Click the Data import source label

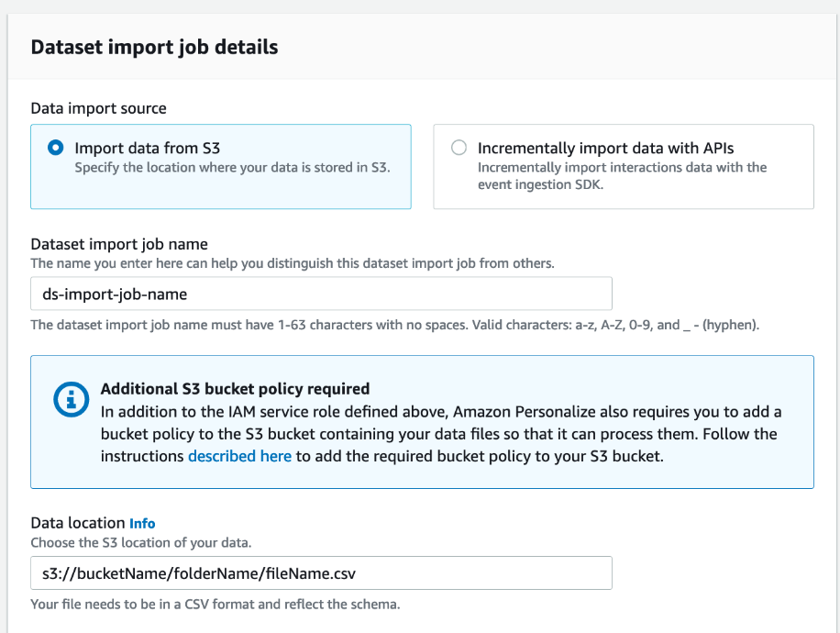pos(98,108)
